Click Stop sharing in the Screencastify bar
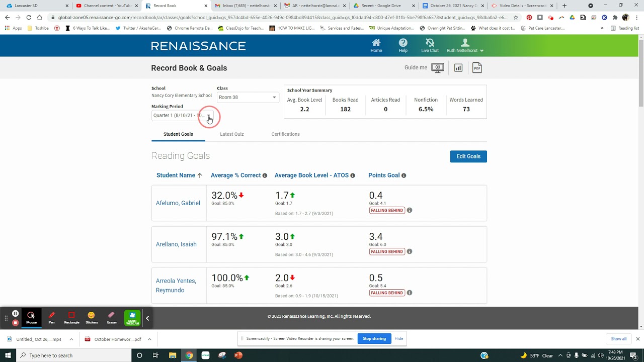644x362 pixels. 374,338
